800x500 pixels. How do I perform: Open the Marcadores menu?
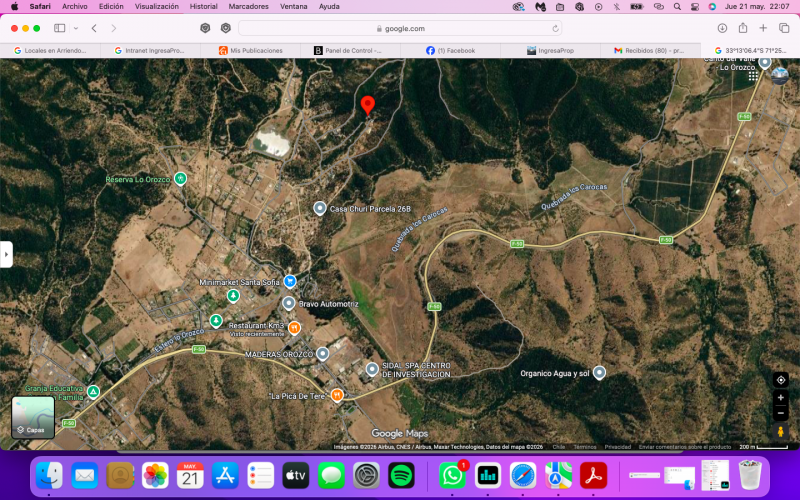point(248,7)
